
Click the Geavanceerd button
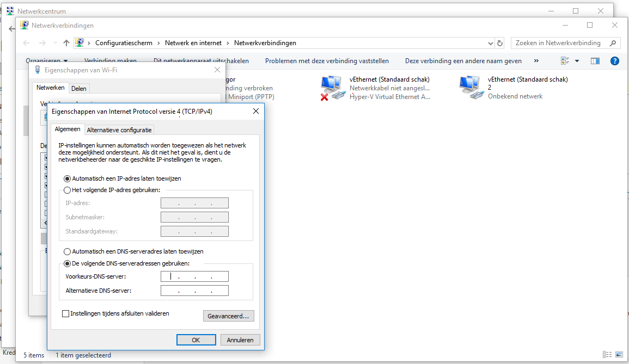(x=228, y=316)
